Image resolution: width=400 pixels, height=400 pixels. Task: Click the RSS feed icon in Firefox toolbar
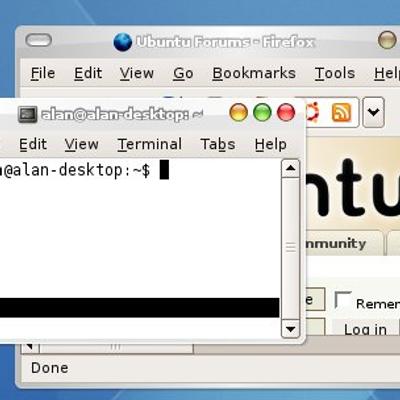pyautogui.click(x=341, y=112)
